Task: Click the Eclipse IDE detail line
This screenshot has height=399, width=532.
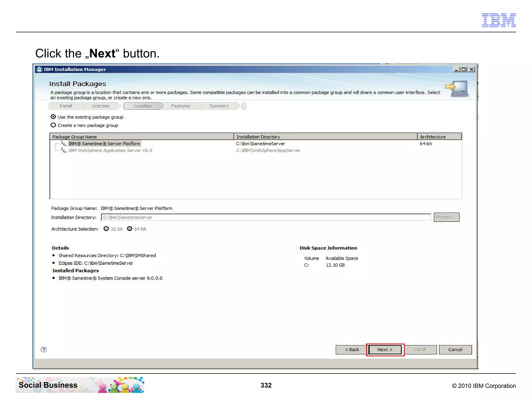Action: click(96, 263)
